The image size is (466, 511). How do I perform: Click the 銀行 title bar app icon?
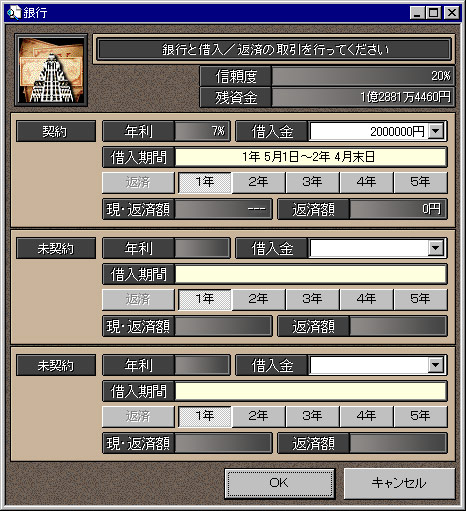click(x=14, y=13)
